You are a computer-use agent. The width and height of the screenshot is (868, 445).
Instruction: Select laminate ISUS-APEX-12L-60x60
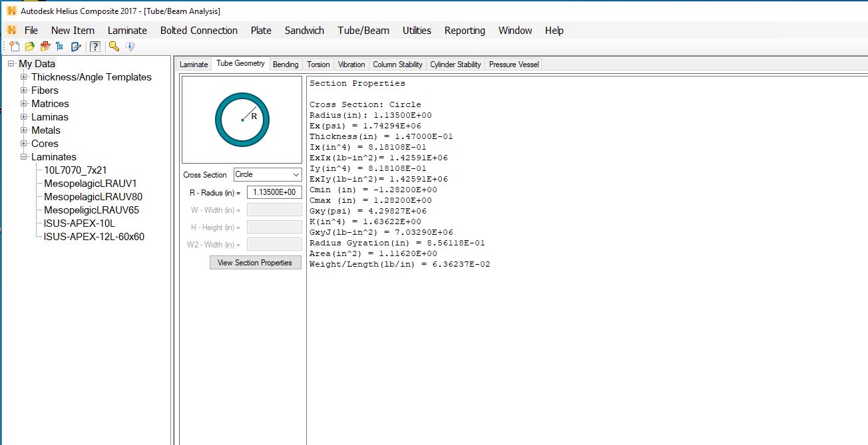(94, 237)
